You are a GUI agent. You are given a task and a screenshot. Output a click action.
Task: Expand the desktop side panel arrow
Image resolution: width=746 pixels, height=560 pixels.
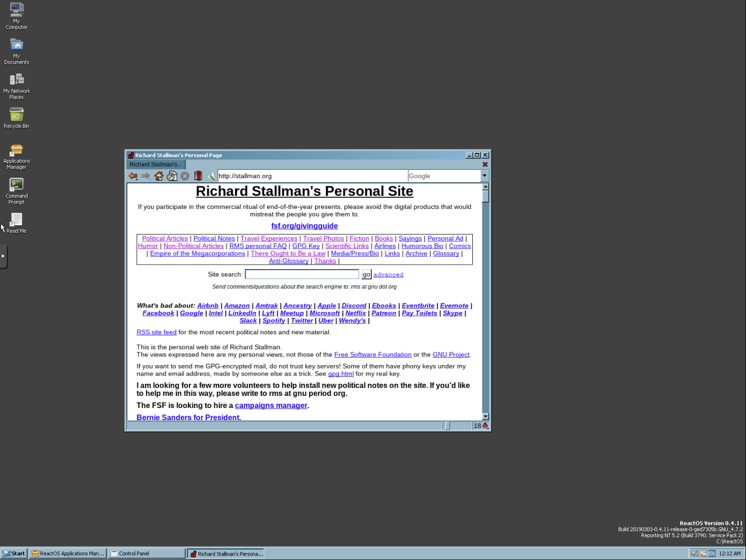coord(3,256)
